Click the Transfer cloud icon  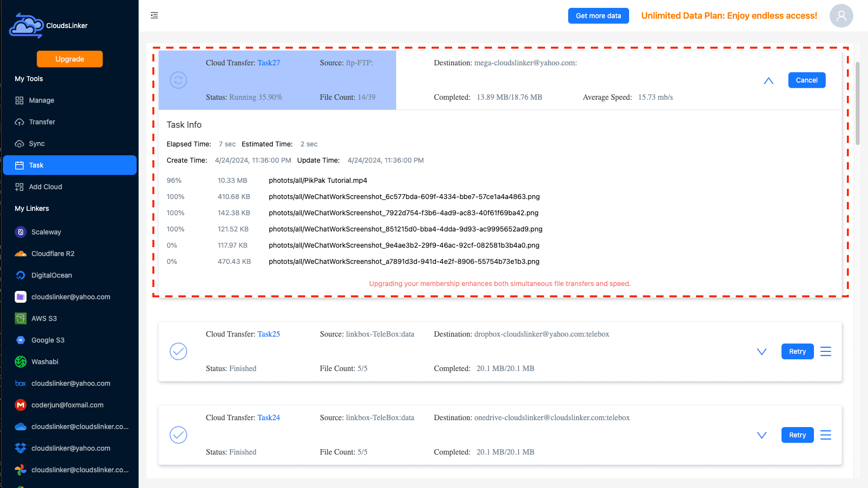pos(19,122)
